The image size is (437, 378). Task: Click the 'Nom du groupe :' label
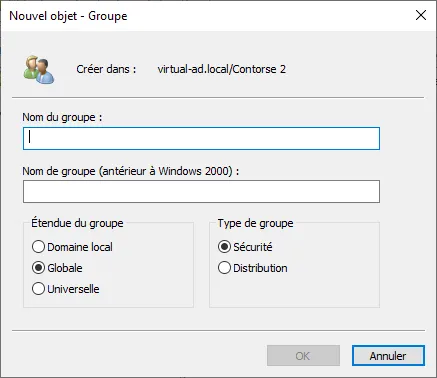pyautogui.click(x=62, y=117)
